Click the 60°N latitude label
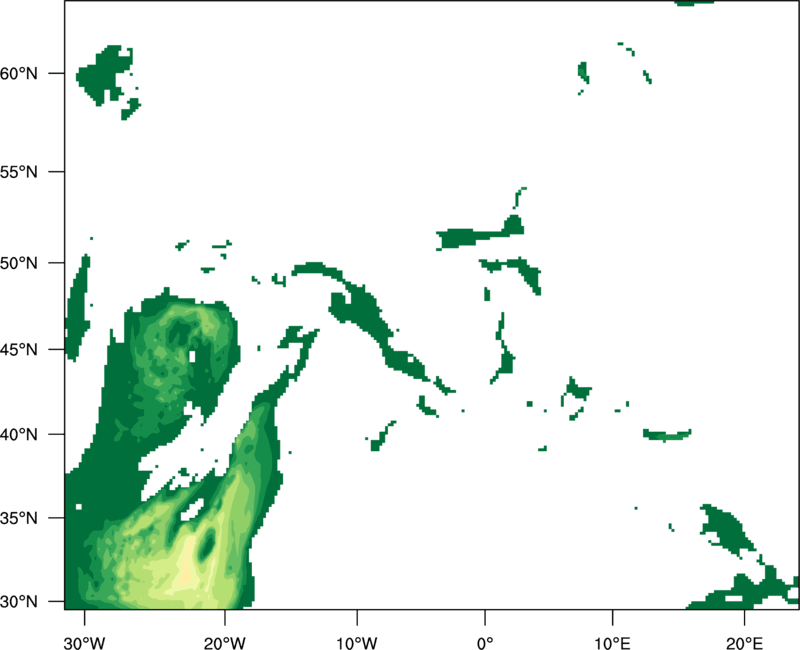This screenshot has height=650, width=800. click(x=19, y=73)
